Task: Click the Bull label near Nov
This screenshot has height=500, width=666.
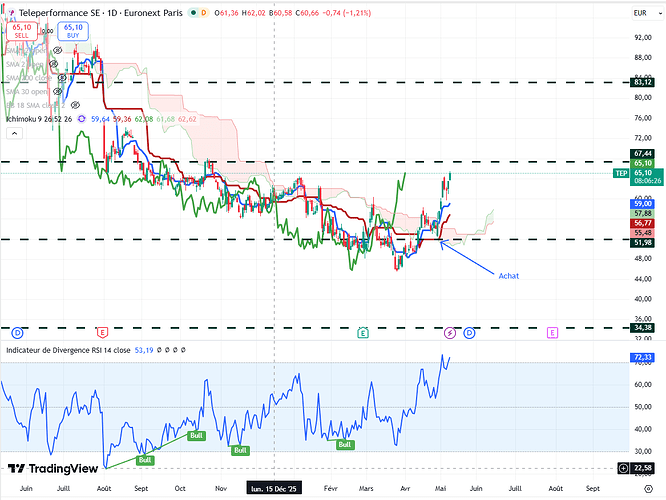Action: (240, 450)
